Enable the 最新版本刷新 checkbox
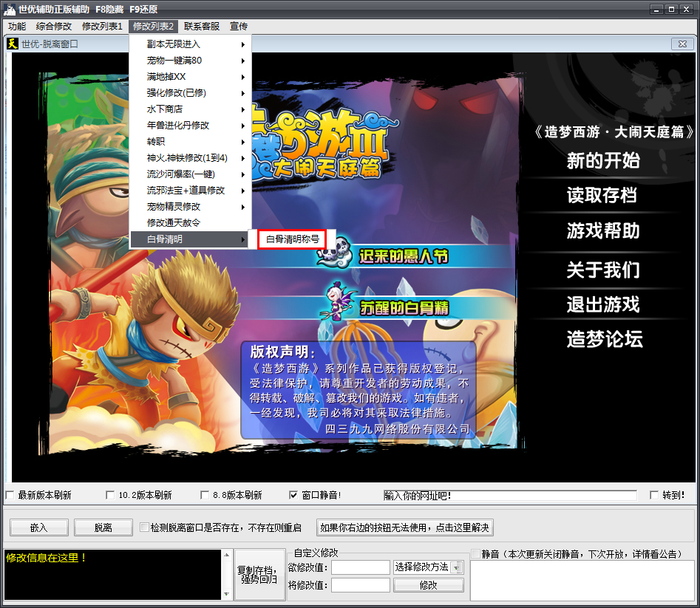This screenshot has width=700, height=608. pos(10,495)
